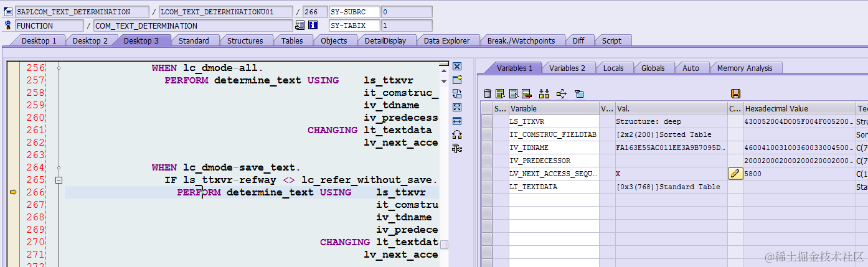Click the replace tool icon in sidebar

pyautogui.click(x=456, y=94)
